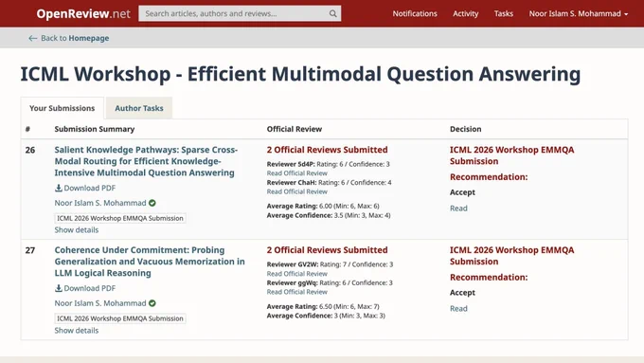Focus the search articles input field
644x363 pixels.
pos(240,13)
